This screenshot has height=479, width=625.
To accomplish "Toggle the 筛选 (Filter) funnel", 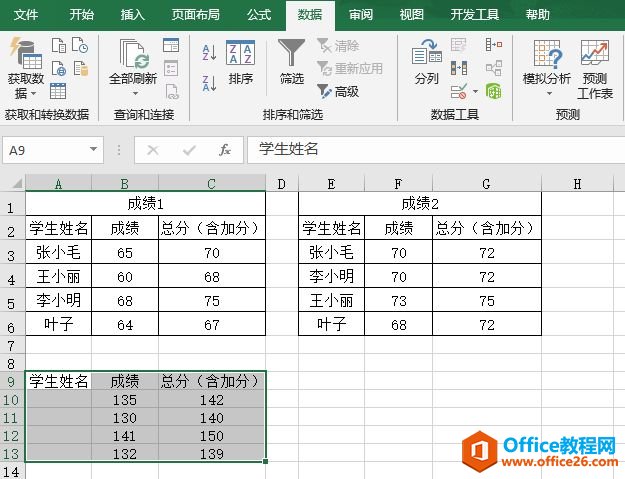I will pyautogui.click(x=291, y=62).
